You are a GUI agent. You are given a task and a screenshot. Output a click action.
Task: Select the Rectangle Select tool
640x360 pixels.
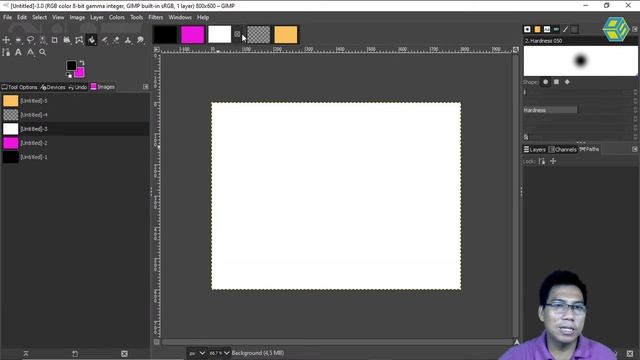click(x=18, y=40)
